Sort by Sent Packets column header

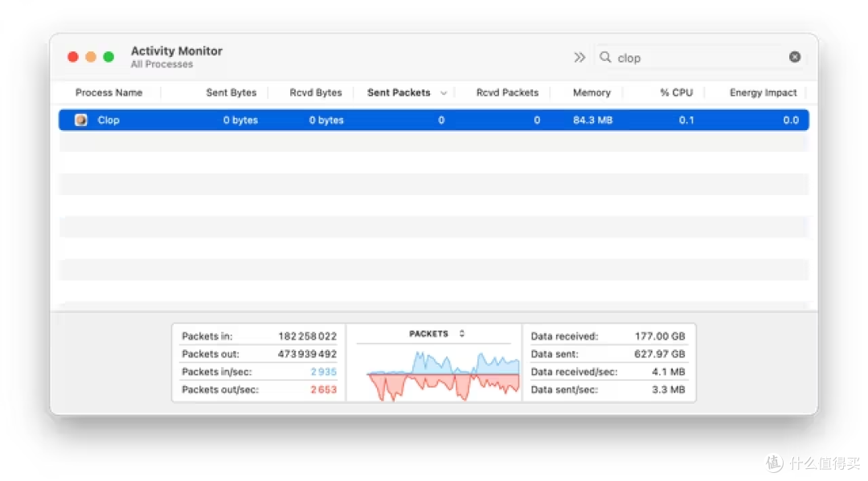tap(399, 93)
